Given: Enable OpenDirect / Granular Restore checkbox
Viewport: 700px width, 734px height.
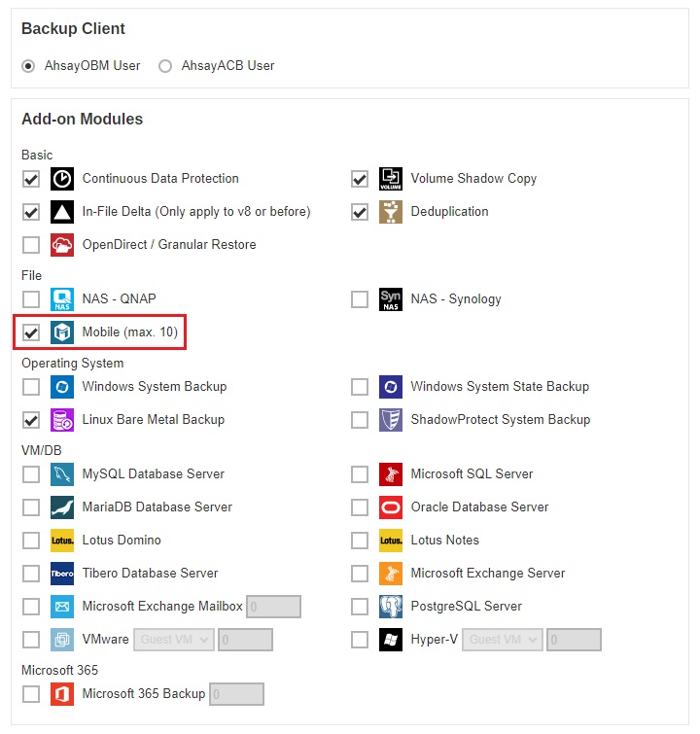Looking at the screenshot, I should point(31,245).
